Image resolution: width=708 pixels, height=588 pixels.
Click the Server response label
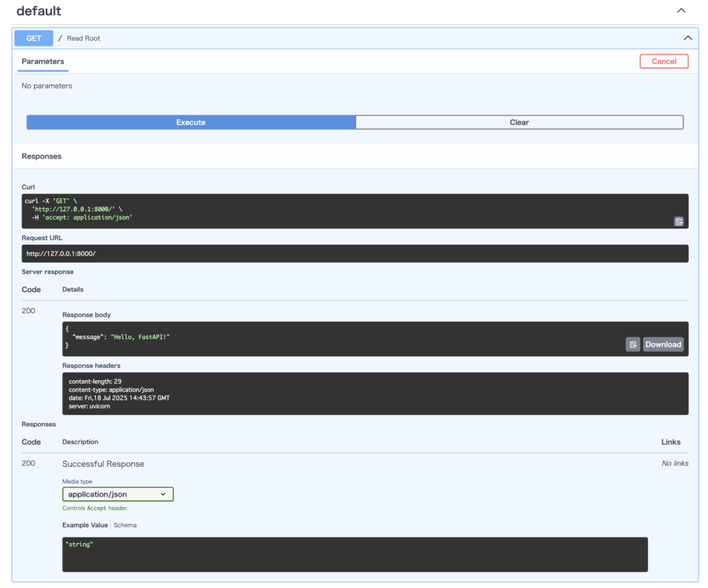[48, 272]
